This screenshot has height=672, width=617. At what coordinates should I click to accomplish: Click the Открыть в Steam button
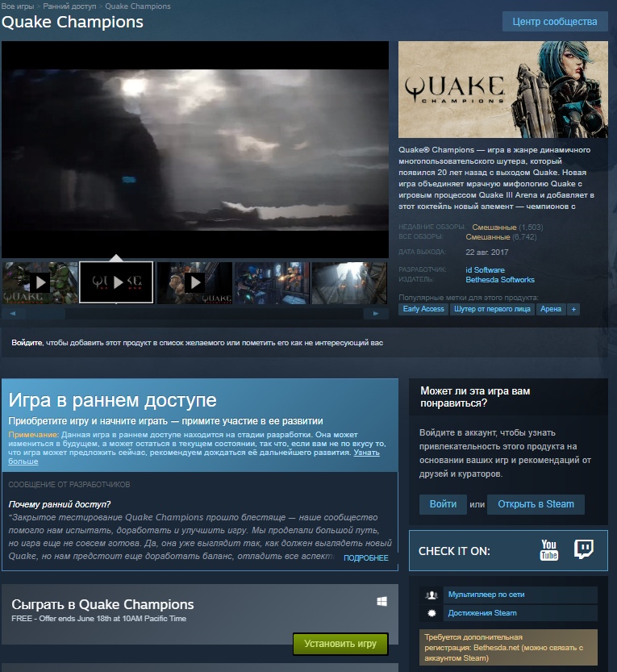click(x=536, y=504)
